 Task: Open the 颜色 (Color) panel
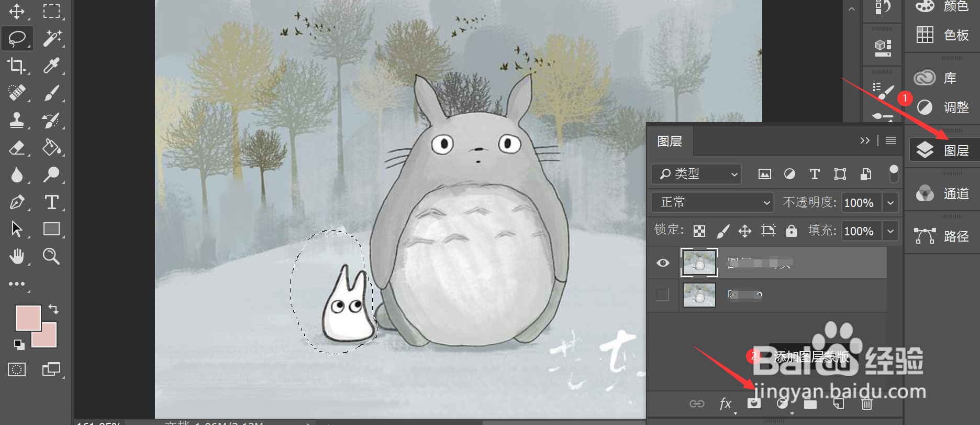[x=942, y=6]
